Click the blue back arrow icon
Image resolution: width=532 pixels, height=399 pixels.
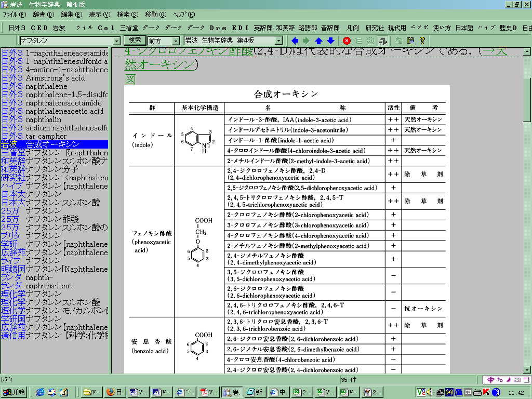(x=295, y=41)
